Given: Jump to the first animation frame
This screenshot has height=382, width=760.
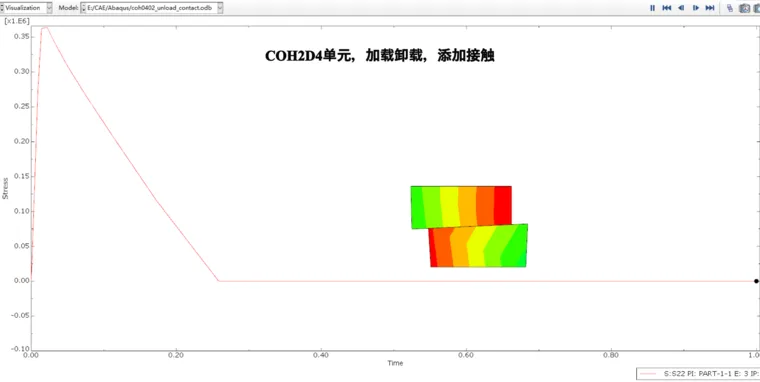Looking at the screenshot, I should click(x=666, y=8).
